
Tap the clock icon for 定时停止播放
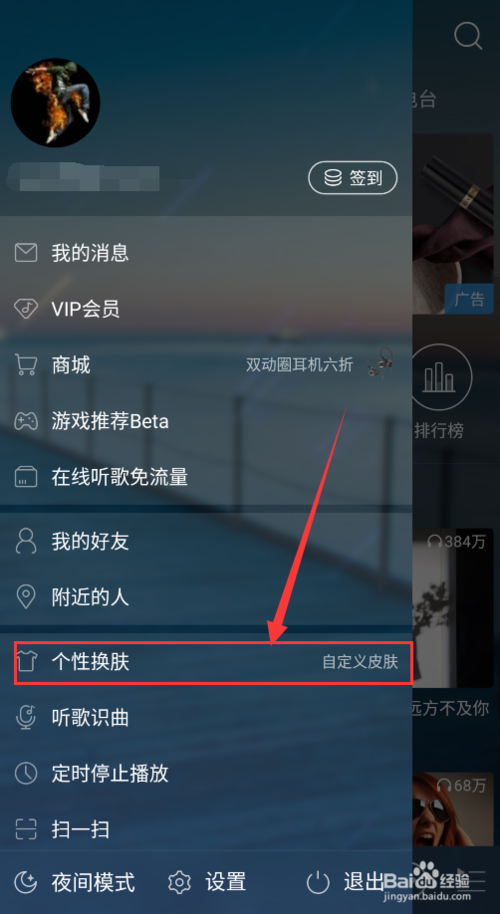[26, 774]
